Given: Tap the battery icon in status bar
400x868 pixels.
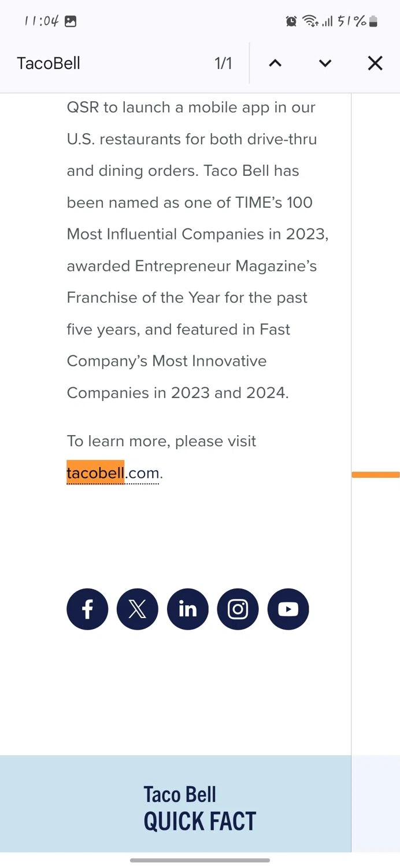Looking at the screenshot, I should click(x=373, y=22).
